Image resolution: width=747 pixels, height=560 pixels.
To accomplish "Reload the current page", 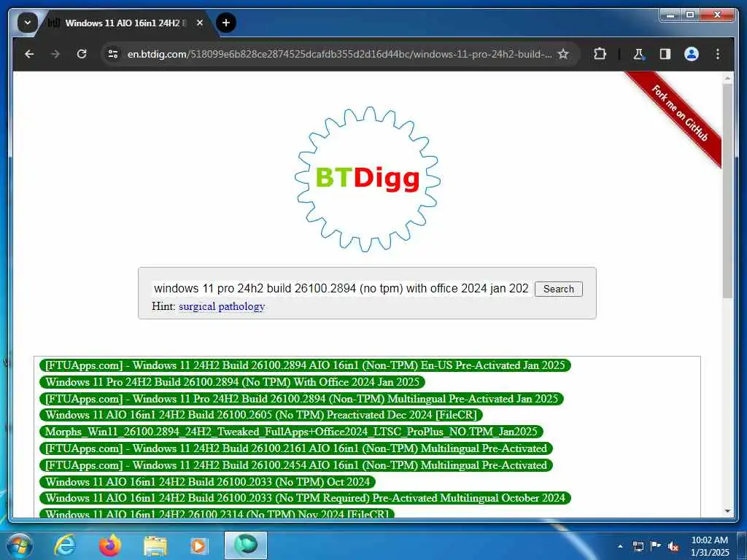I will tap(82, 54).
